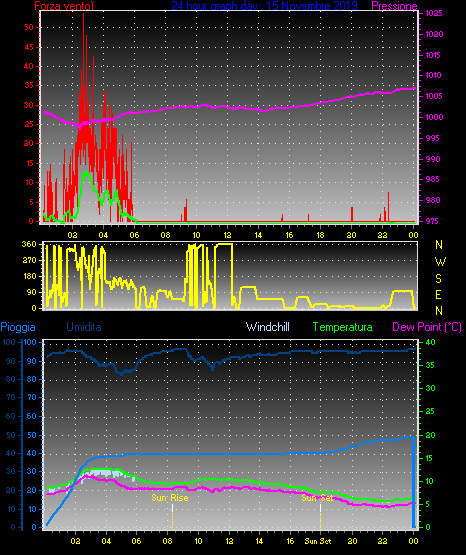
Task: Click wind speed axis value 50
Action: [x=29, y=27]
